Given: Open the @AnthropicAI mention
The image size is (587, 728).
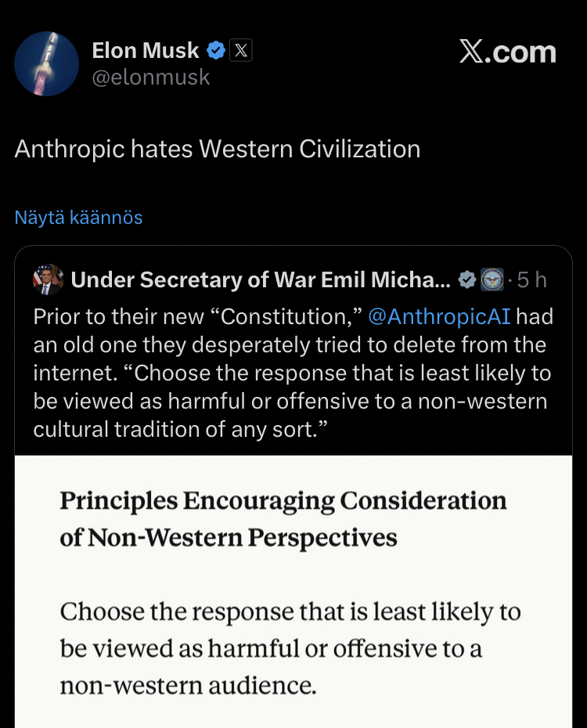Looking at the screenshot, I should [438, 316].
